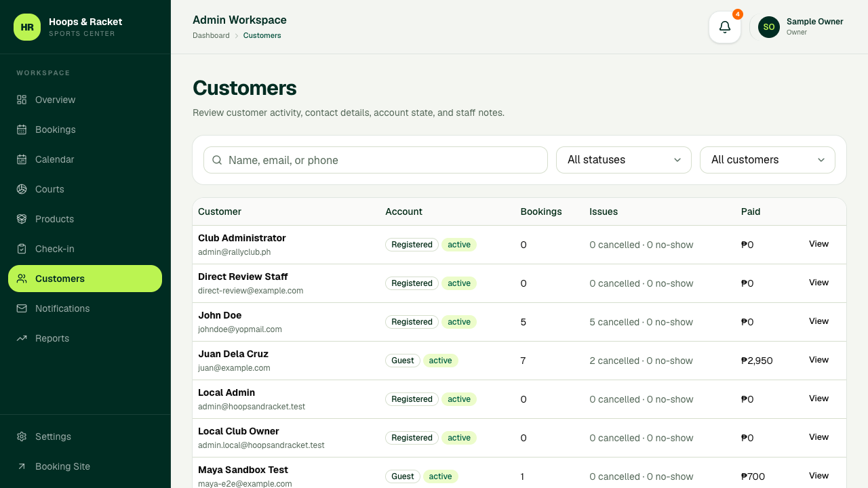
Task: Click the Sample Owner profile name
Action: point(814,22)
